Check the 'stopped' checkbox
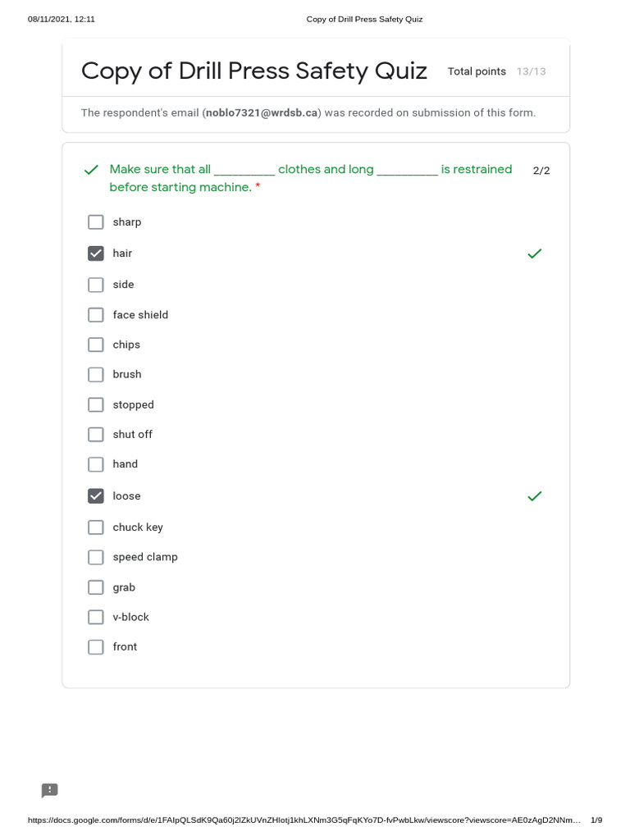The image size is (630, 840). point(96,405)
